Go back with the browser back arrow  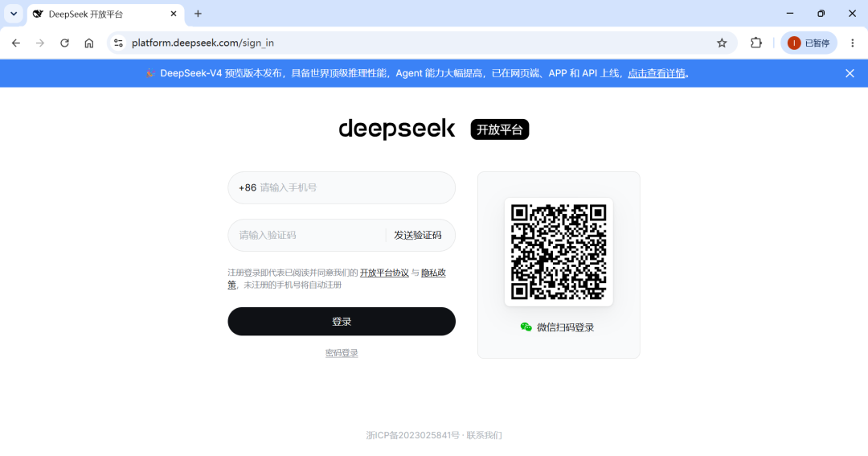[x=16, y=43]
